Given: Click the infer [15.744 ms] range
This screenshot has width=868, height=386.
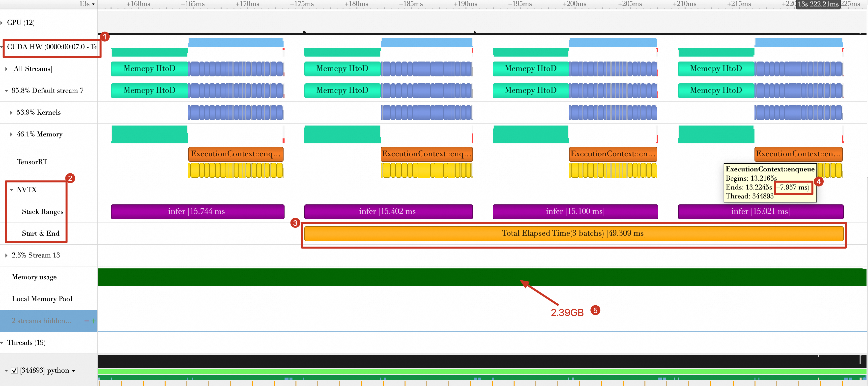Looking at the screenshot, I should coord(198,212).
